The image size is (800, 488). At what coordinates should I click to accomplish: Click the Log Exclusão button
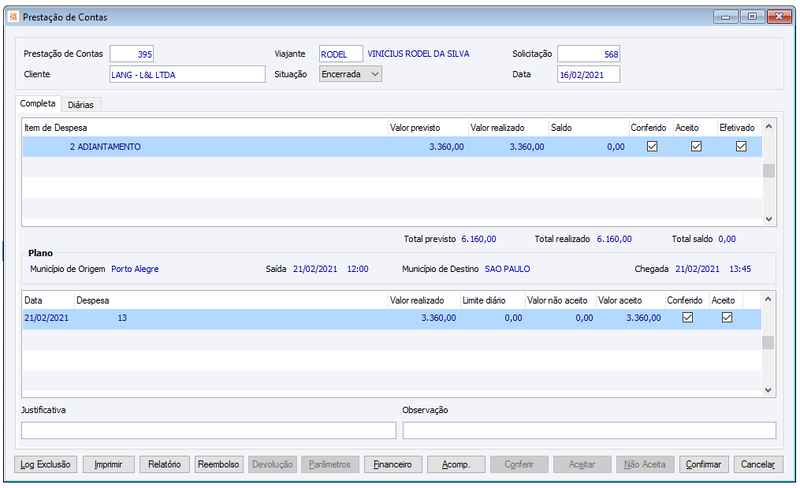point(45,465)
